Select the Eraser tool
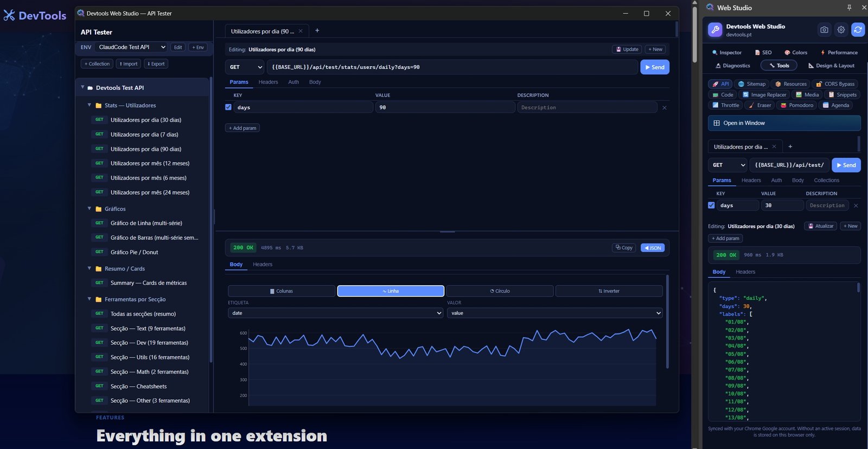868x449 pixels. [x=759, y=105]
